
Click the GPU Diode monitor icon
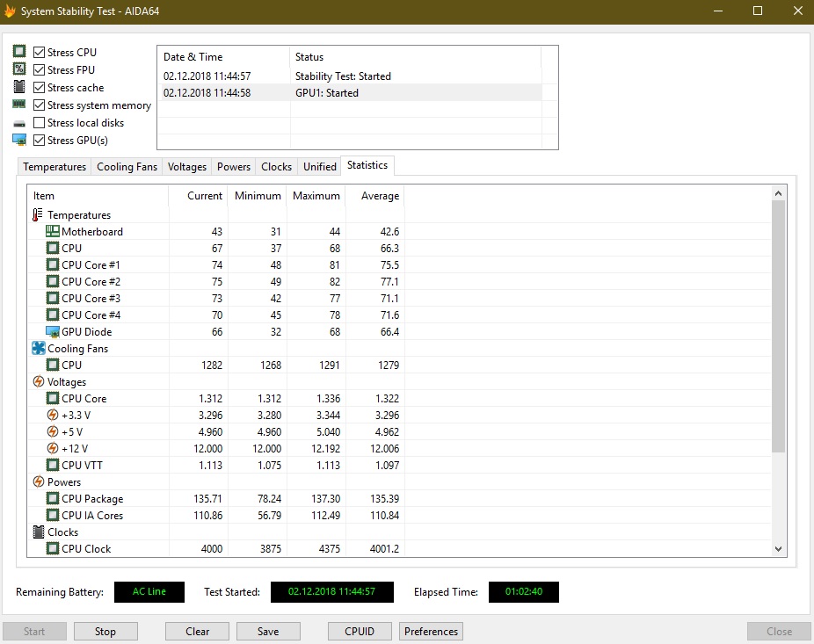(x=53, y=331)
